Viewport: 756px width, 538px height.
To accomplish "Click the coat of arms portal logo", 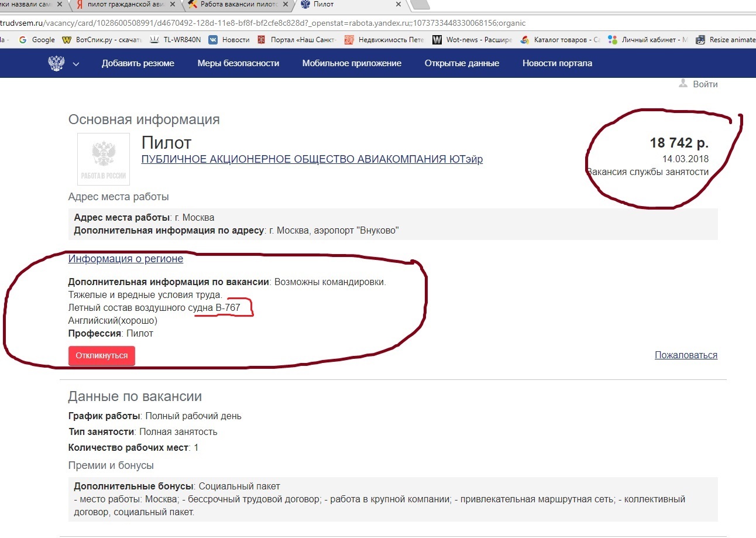I will (x=56, y=63).
